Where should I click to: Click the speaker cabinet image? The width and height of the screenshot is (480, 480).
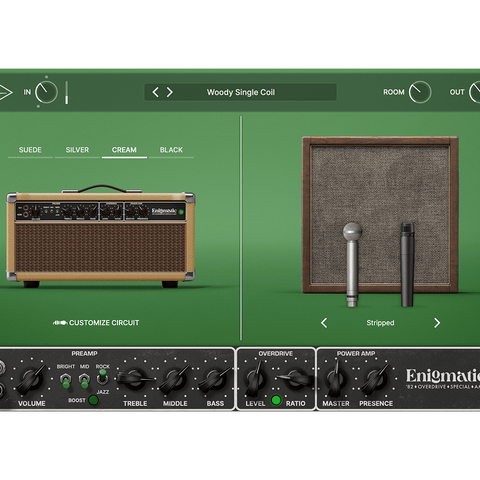pos(380,215)
